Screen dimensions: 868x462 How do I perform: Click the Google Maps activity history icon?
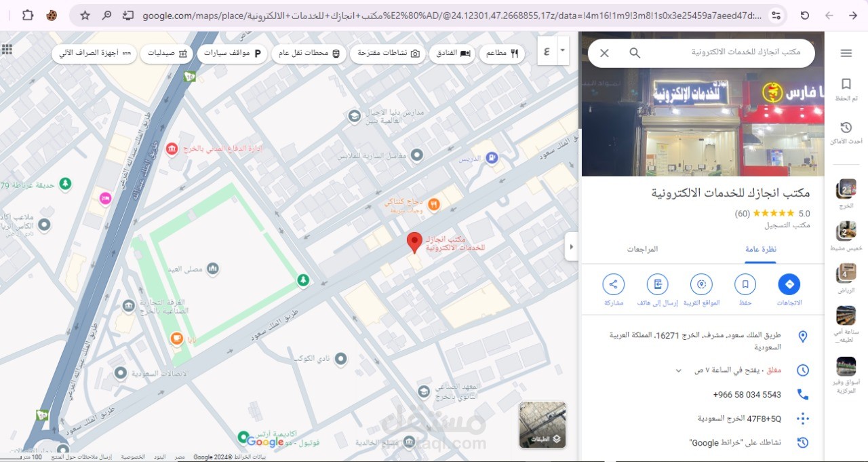click(x=803, y=442)
